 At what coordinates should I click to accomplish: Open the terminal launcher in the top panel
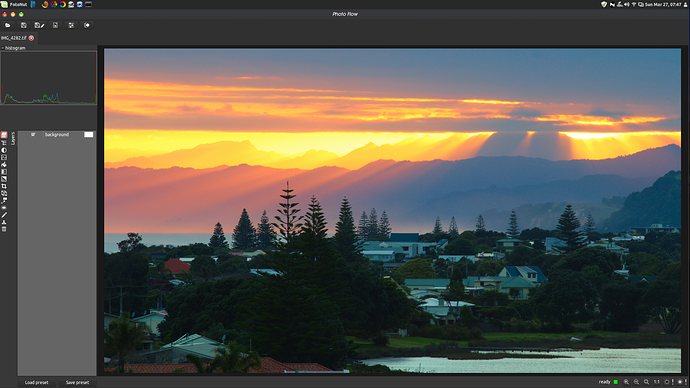pos(88,4)
